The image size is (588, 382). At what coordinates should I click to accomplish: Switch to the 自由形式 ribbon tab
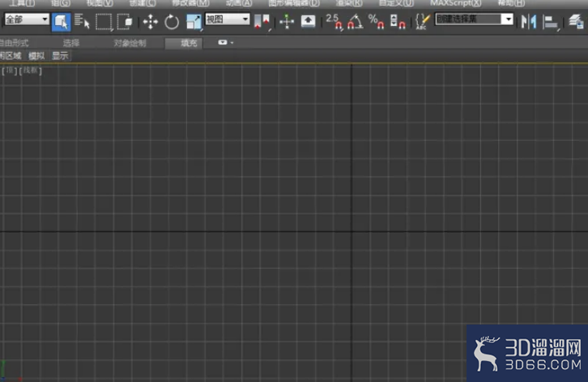coord(14,43)
